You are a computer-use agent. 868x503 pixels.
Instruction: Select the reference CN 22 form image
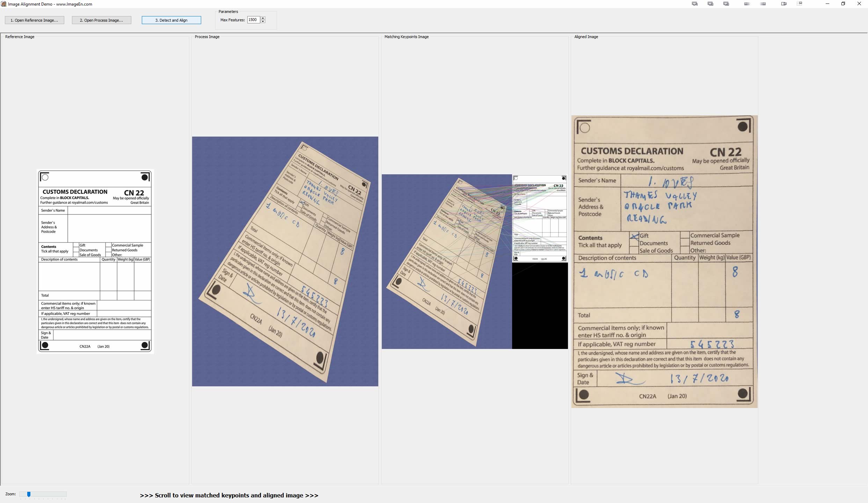(x=95, y=262)
